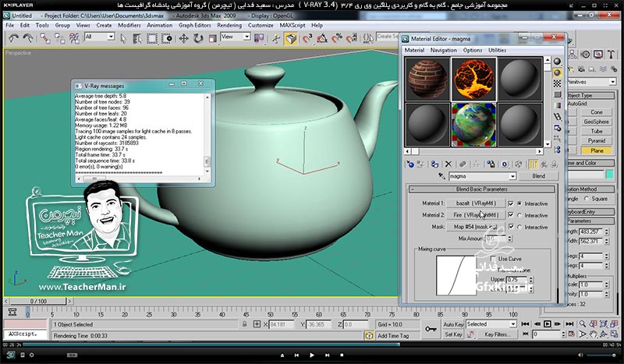
Task: Click the Sample Type sphere icon
Action: tap(557, 62)
